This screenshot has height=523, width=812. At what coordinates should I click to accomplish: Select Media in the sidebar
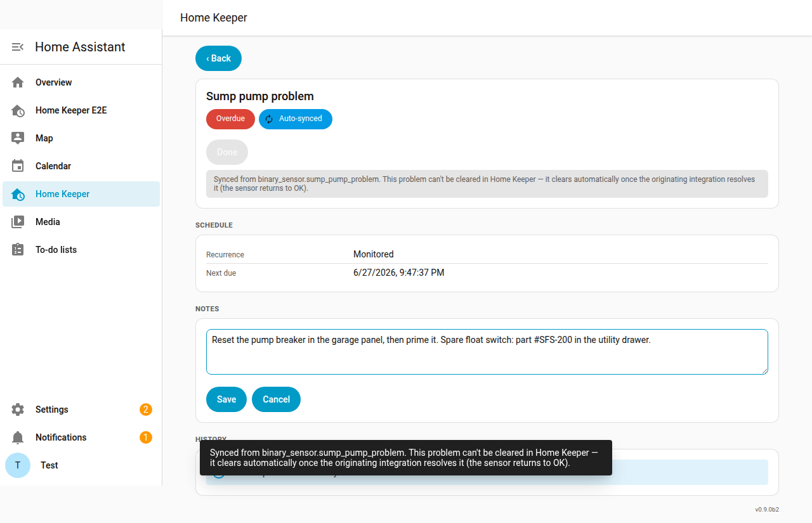pos(81,222)
